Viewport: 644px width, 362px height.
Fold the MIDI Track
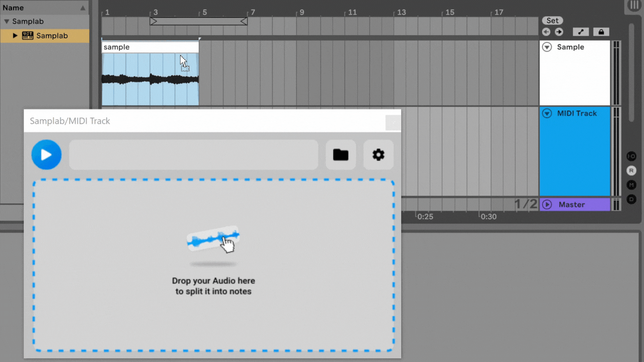pos(547,114)
